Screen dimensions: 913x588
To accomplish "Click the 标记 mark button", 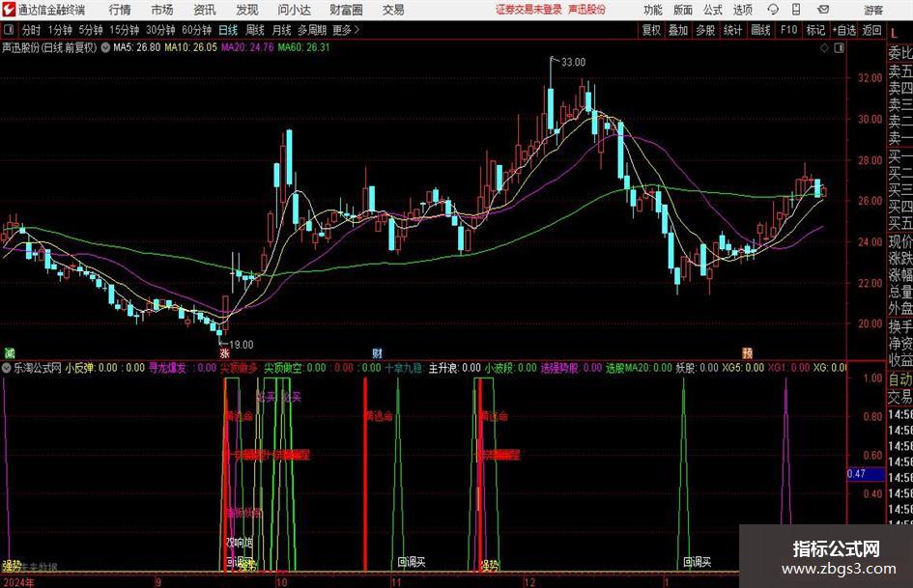I will tap(815, 30).
